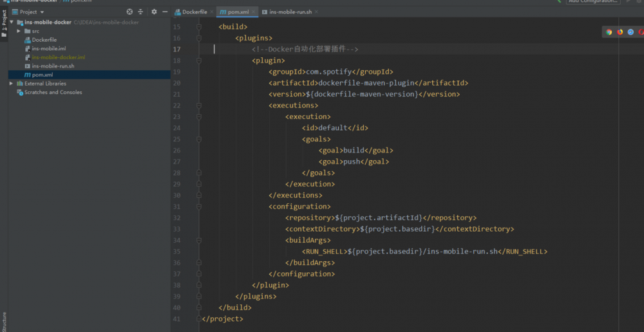Open preview in Firefox browser icon
Viewport: 644px width, 332px height.
[x=620, y=32]
